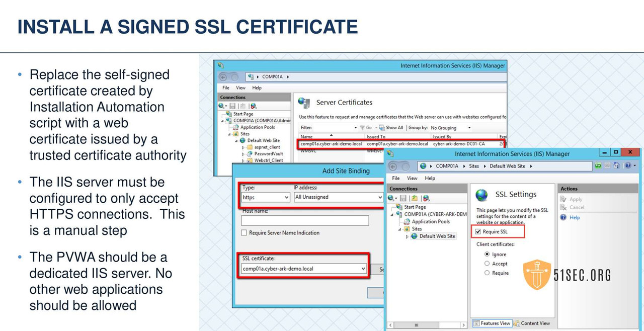This screenshot has width=644, height=331.
Task: Open the Filter box dropdown arrow
Action: 355,128
